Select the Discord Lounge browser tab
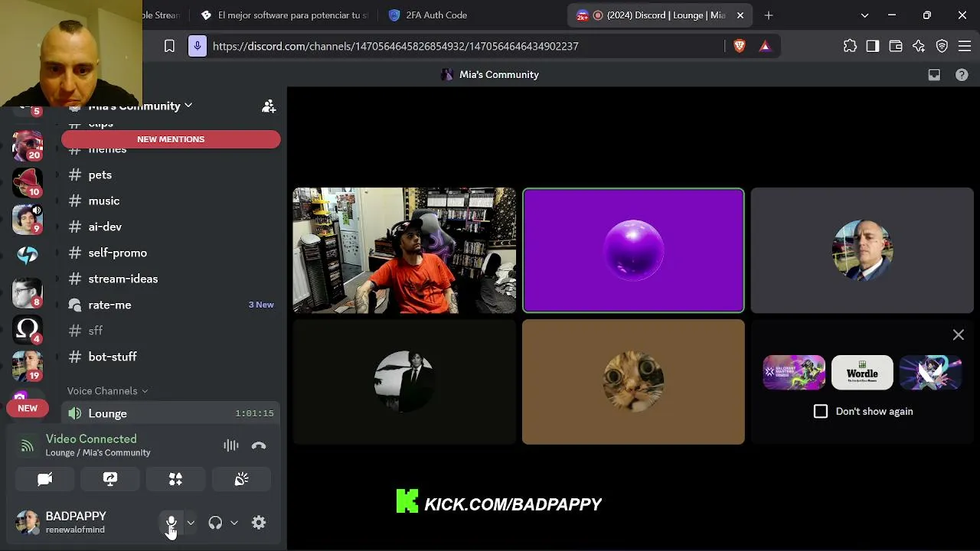The image size is (980, 551). click(660, 15)
